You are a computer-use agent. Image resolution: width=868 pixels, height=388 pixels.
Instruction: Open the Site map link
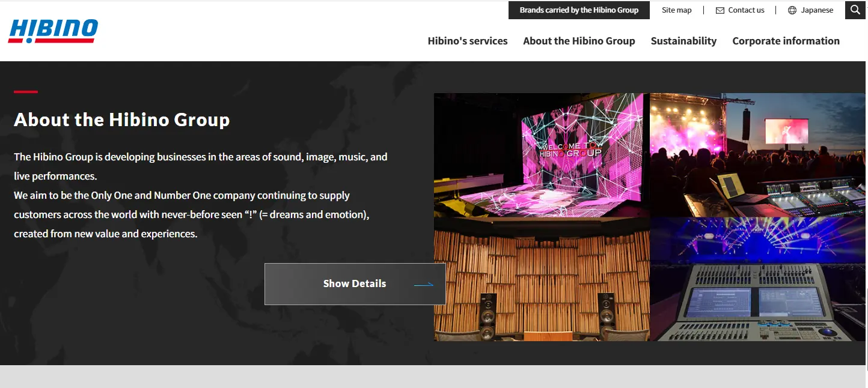pyautogui.click(x=676, y=10)
